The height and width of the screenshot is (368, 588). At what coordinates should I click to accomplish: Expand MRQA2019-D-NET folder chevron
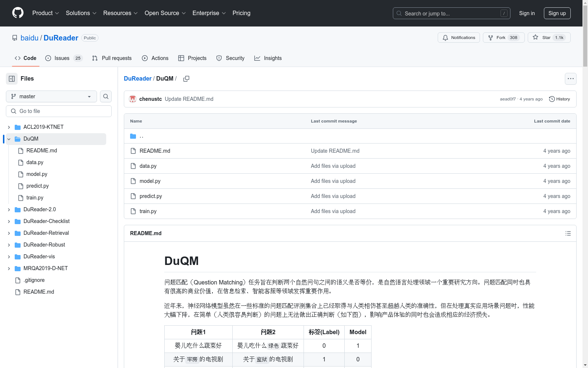coord(9,268)
